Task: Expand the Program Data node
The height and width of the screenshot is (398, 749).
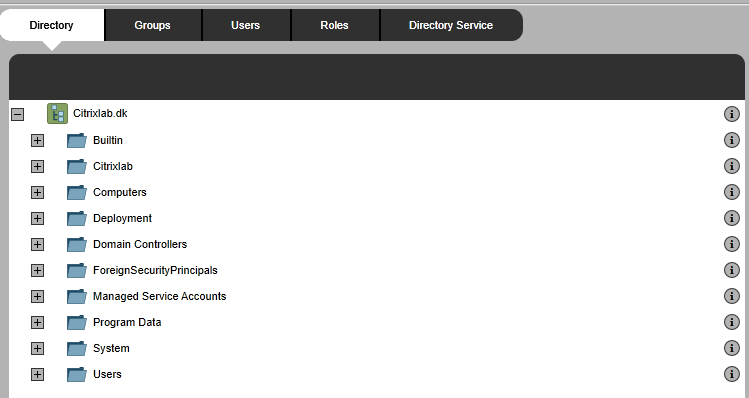Action: point(37,323)
